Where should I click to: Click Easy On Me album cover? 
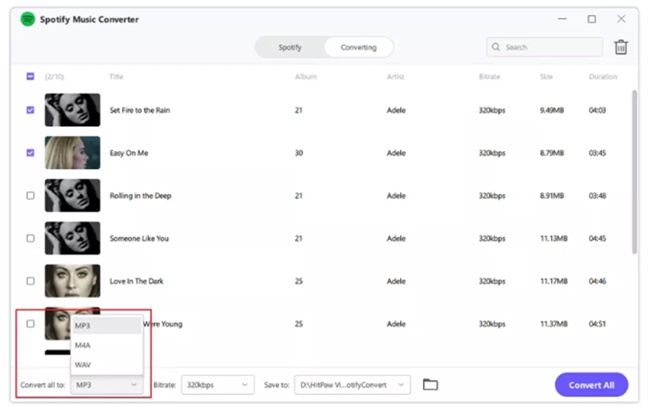[x=72, y=153]
